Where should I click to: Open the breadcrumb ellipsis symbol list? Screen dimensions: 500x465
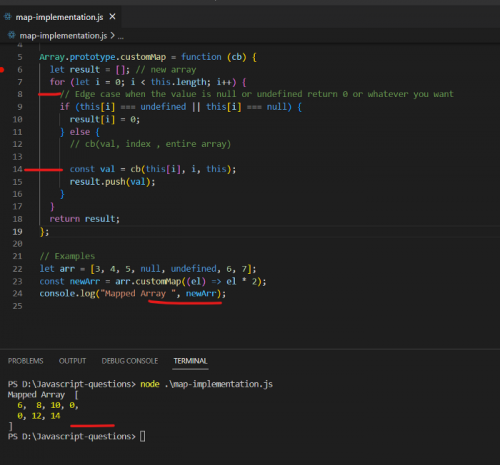click(121, 36)
